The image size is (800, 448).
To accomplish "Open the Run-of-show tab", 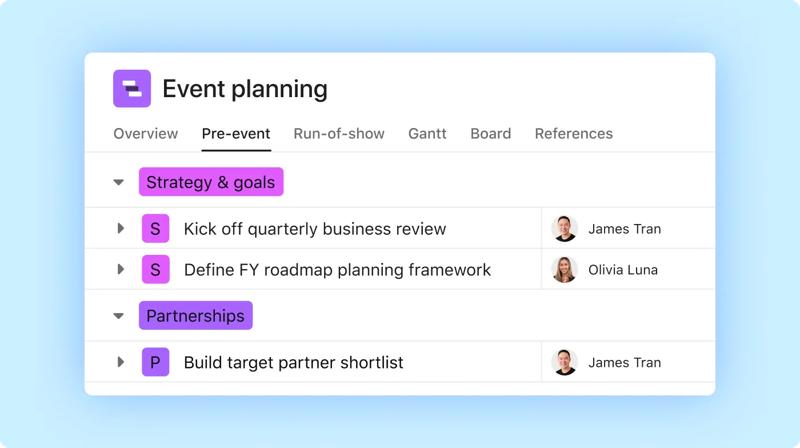I will click(339, 134).
